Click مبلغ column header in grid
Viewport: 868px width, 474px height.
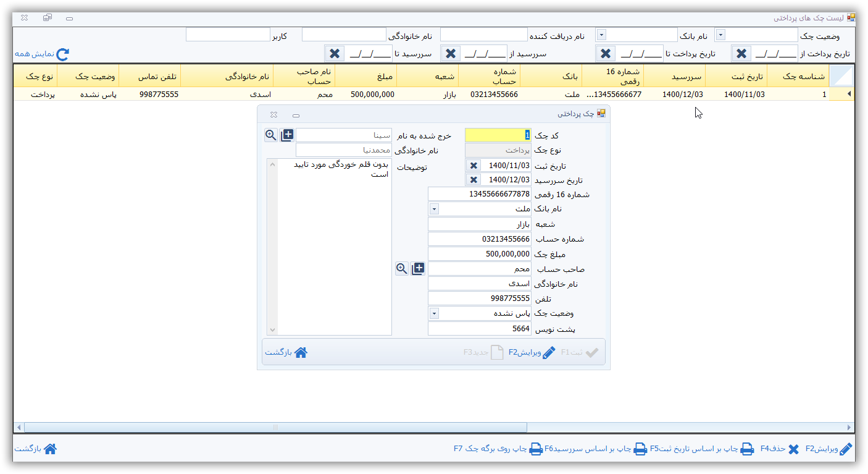click(x=365, y=77)
